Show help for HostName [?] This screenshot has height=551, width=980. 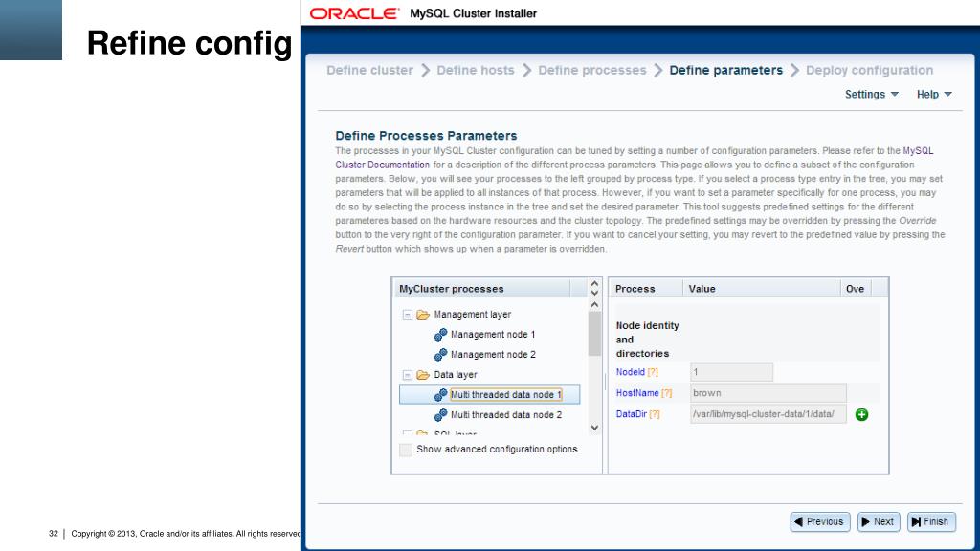click(x=667, y=393)
